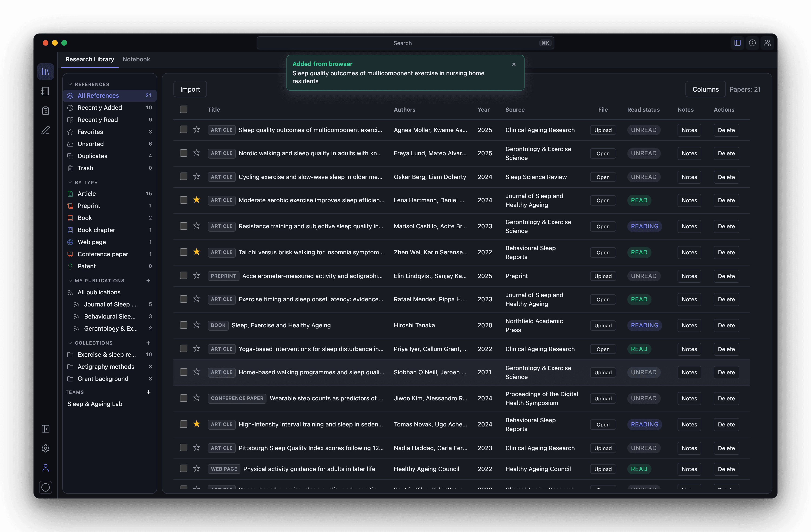Open the pen editor icon in left rail
This screenshot has width=811, height=532.
[x=46, y=130]
